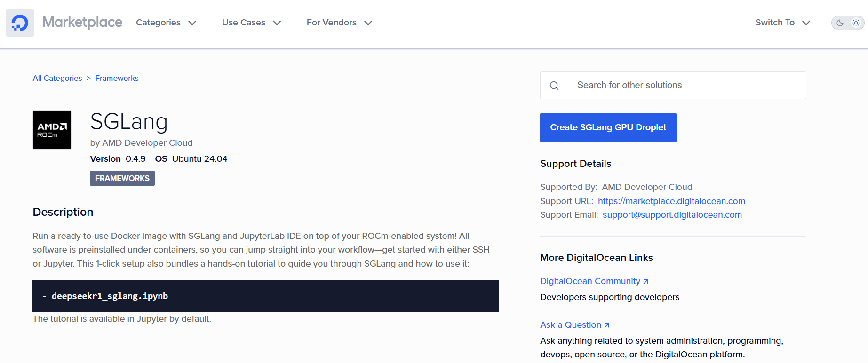
Task: Open the For Vendors dropdown
Action: tap(339, 23)
